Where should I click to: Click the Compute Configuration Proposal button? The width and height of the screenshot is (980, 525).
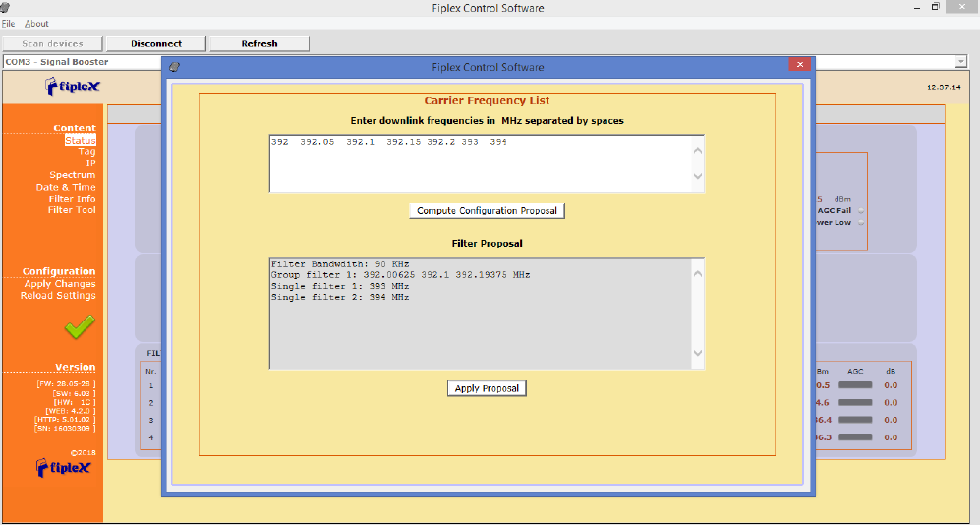[x=487, y=211]
